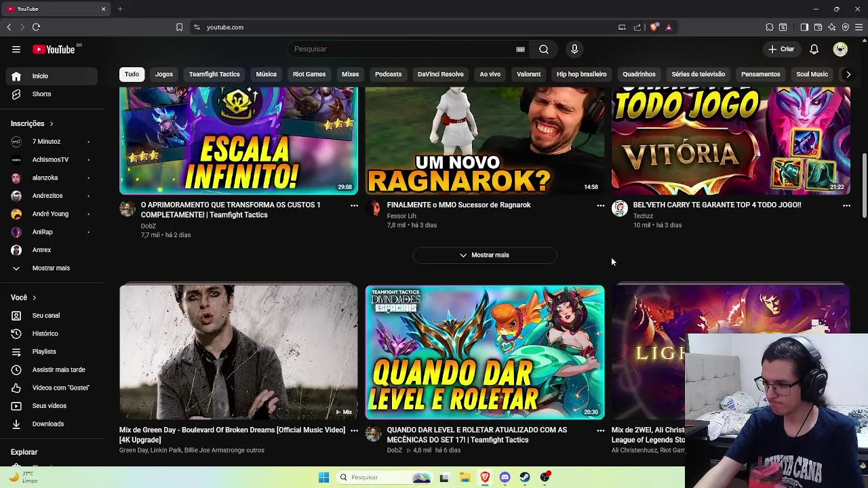The height and width of the screenshot is (488, 868).
Task: Open browser main menu
Action: (859, 27)
